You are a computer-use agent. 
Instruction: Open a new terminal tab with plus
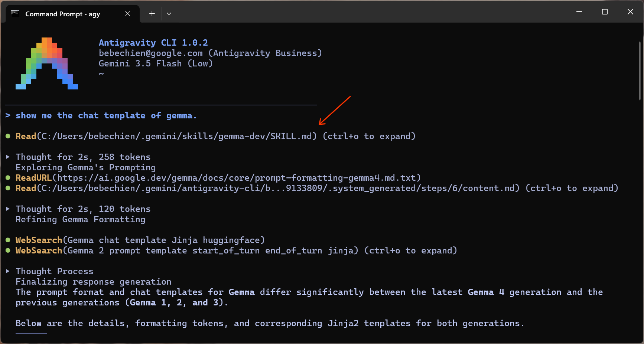[x=152, y=14]
